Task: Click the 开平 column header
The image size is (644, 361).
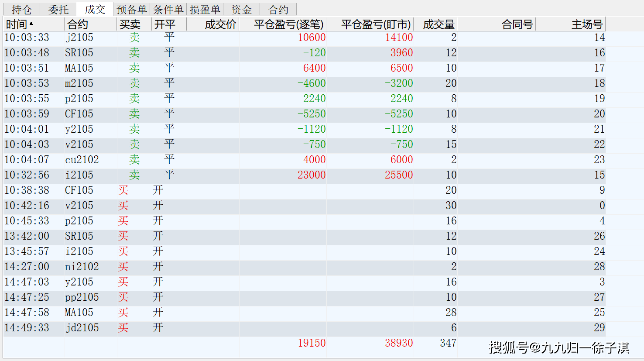Action: 169,24
